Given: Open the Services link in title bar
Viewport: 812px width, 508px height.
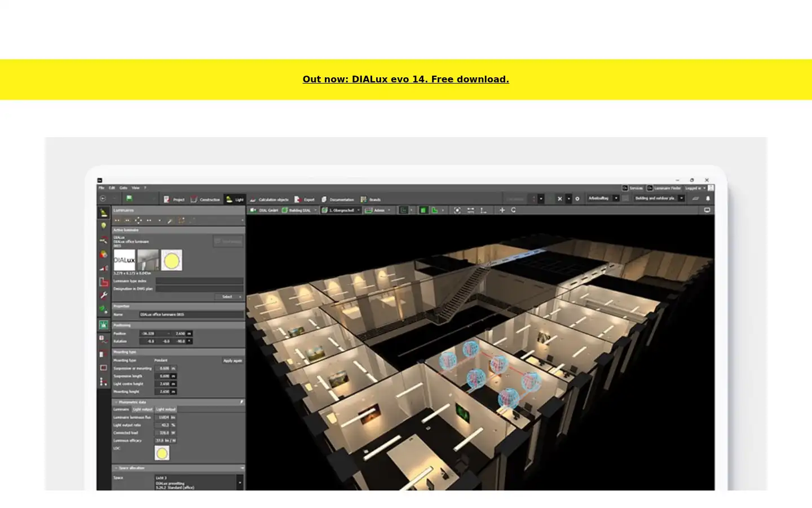Looking at the screenshot, I should pos(633,188).
